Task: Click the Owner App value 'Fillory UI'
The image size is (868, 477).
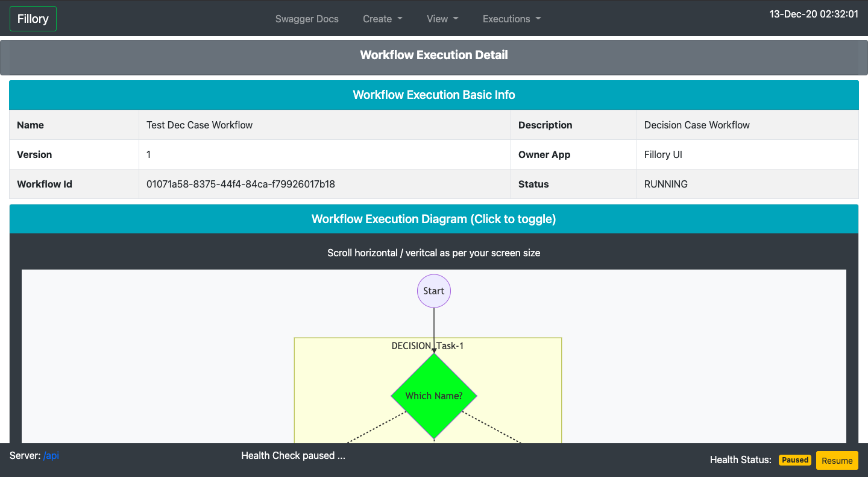Action: pos(663,154)
